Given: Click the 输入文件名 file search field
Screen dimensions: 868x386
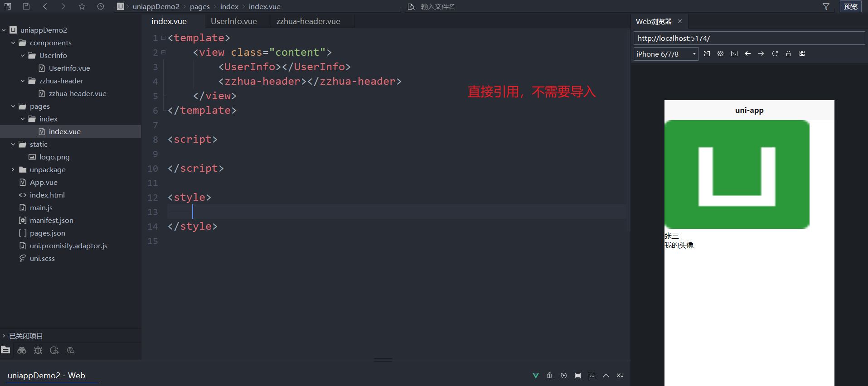Looking at the screenshot, I should click(x=438, y=6).
